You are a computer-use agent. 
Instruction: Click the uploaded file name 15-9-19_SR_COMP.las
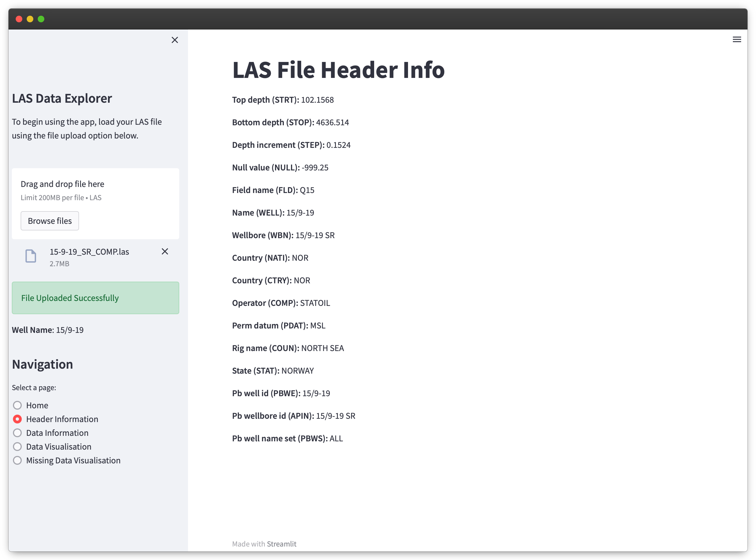point(89,252)
